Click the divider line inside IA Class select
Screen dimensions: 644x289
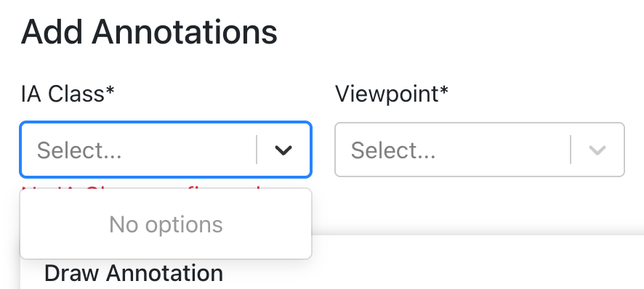pyautogui.click(x=257, y=150)
